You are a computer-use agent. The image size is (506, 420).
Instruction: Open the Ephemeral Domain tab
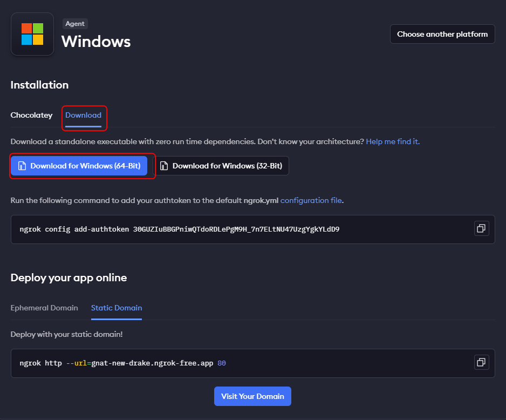tap(44, 308)
